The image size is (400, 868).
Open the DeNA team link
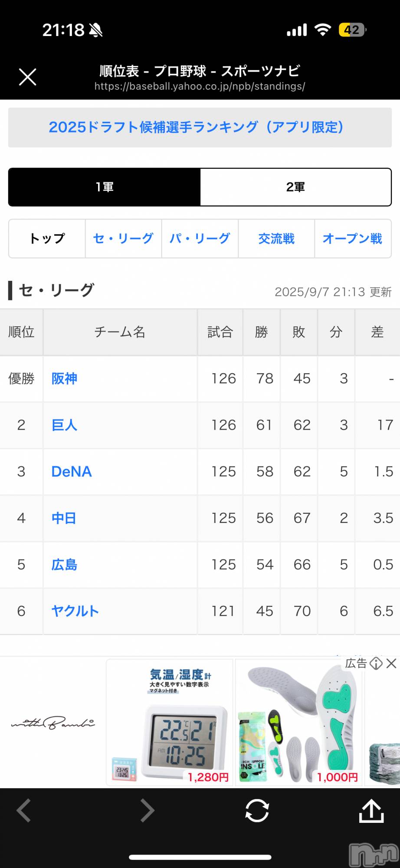coord(72,471)
